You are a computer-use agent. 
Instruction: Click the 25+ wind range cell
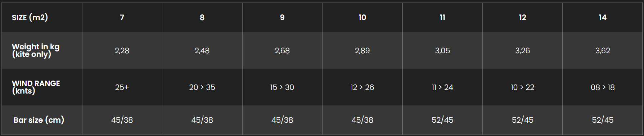(x=122, y=87)
